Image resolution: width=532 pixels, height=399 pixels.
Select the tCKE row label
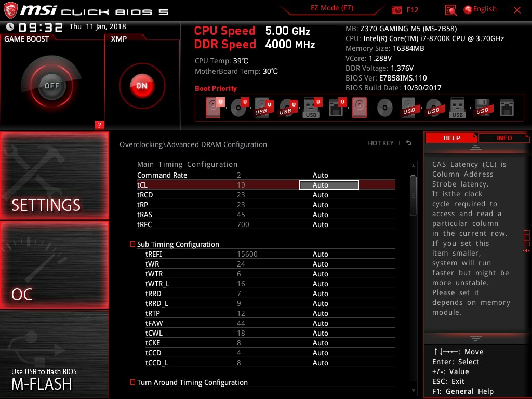click(x=153, y=343)
